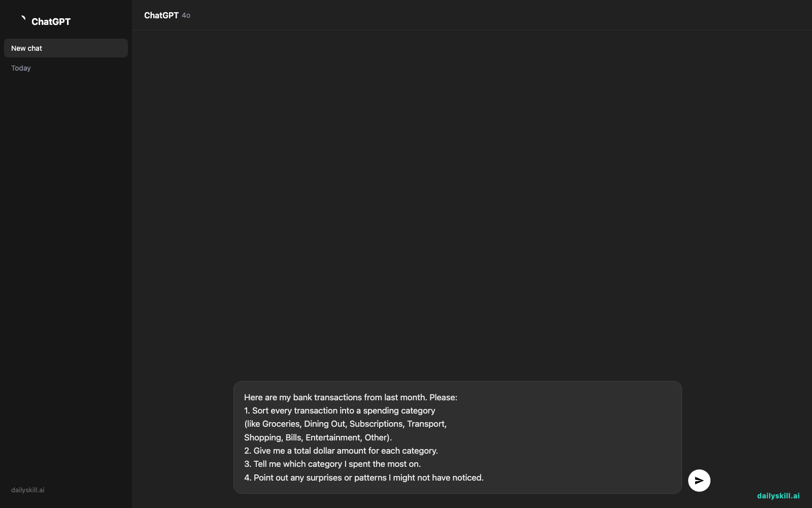The height and width of the screenshot is (508, 812).
Task: Click the dailyskill.ai text in sidebar footer
Action: [28, 490]
